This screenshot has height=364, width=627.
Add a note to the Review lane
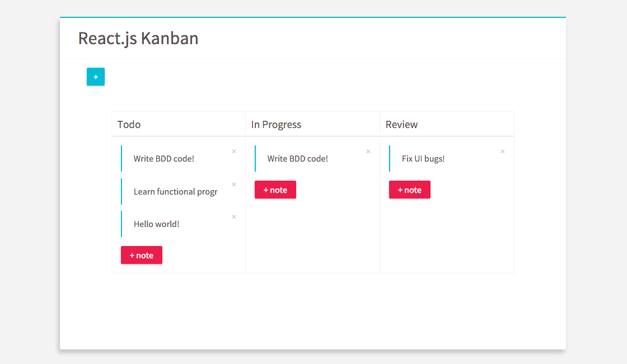click(410, 190)
